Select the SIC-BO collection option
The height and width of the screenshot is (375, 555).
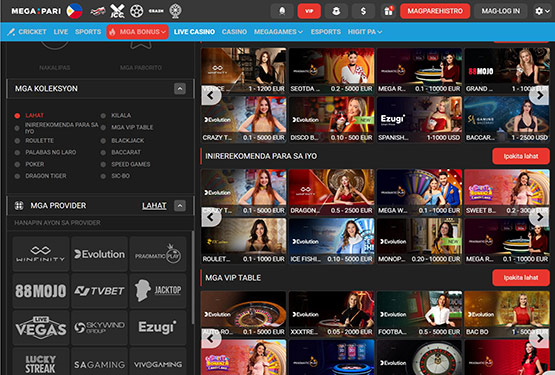click(x=115, y=176)
